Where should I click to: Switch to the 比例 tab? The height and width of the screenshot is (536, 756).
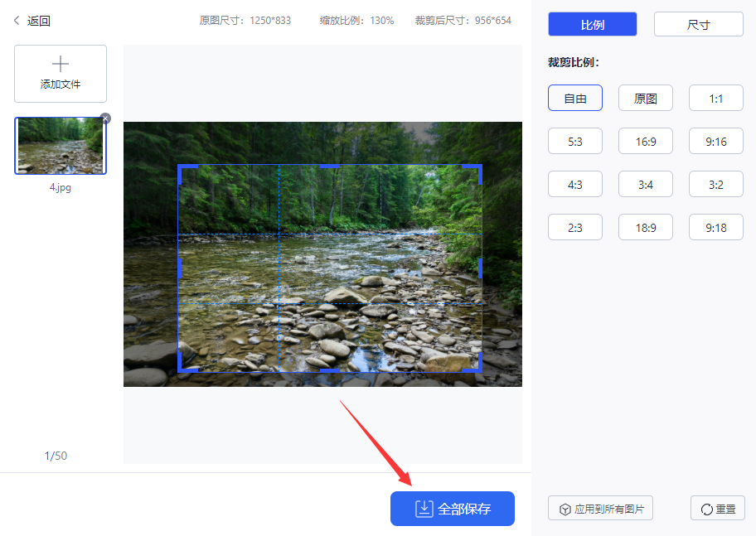click(592, 25)
